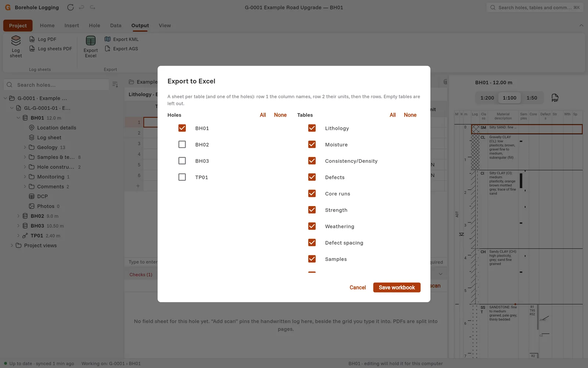Viewport: 588px width, 368px height.
Task: Select All holes link
Action: point(263,115)
